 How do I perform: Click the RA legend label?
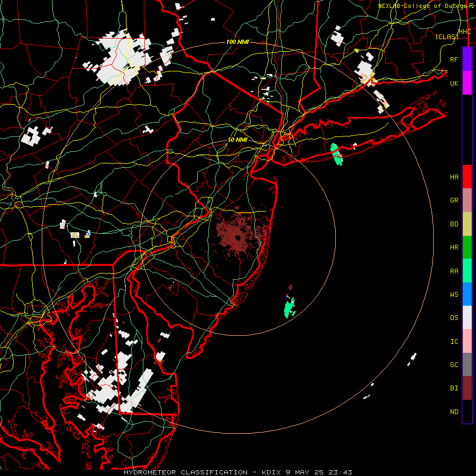pyautogui.click(x=454, y=271)
